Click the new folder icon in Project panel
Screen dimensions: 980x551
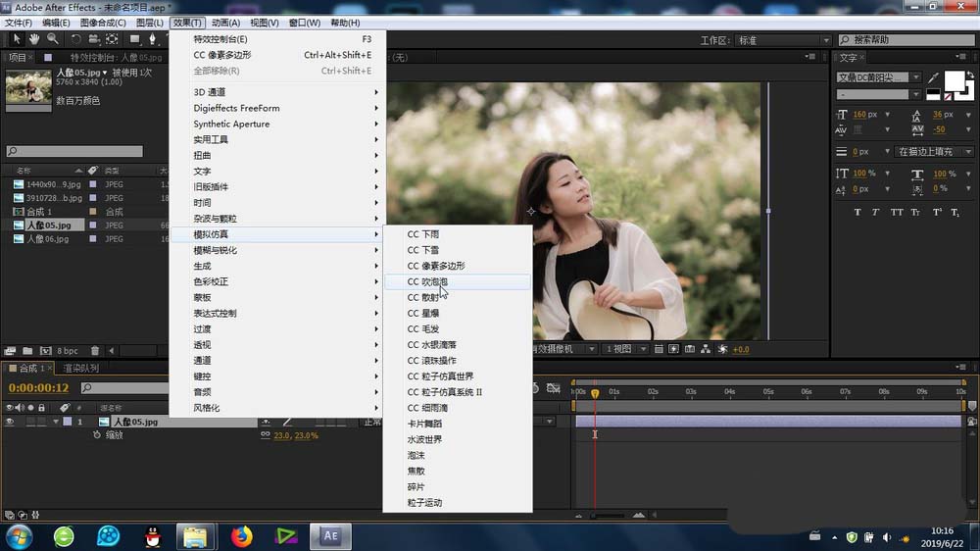click(x=27, y=350)
